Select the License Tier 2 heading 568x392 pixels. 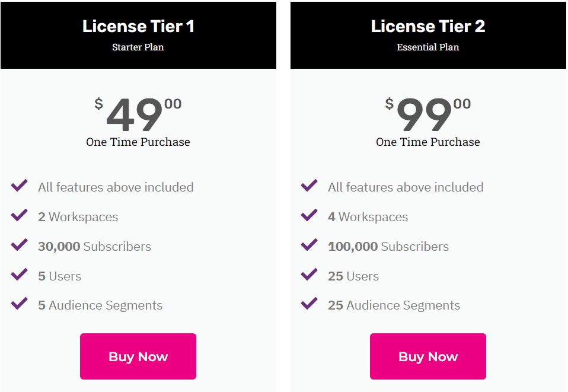pyautogui.click(x=428, y=26)
